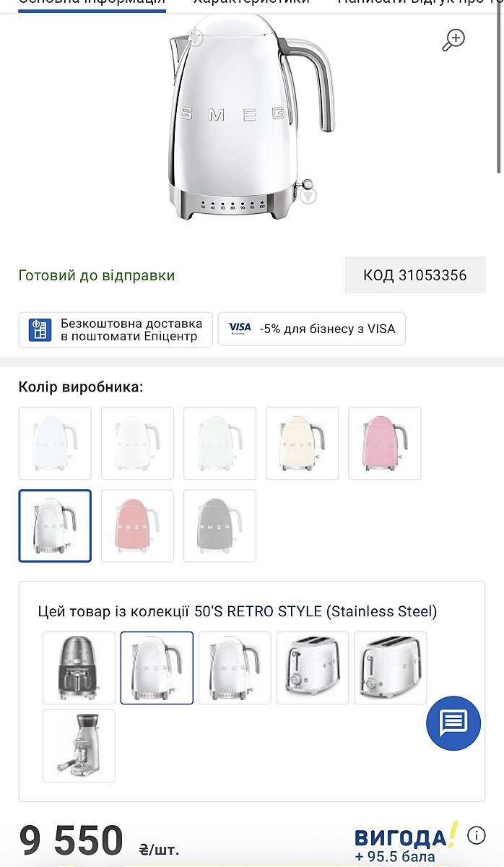
Task: Open the blue chat message button
Action: click(453, 722)
